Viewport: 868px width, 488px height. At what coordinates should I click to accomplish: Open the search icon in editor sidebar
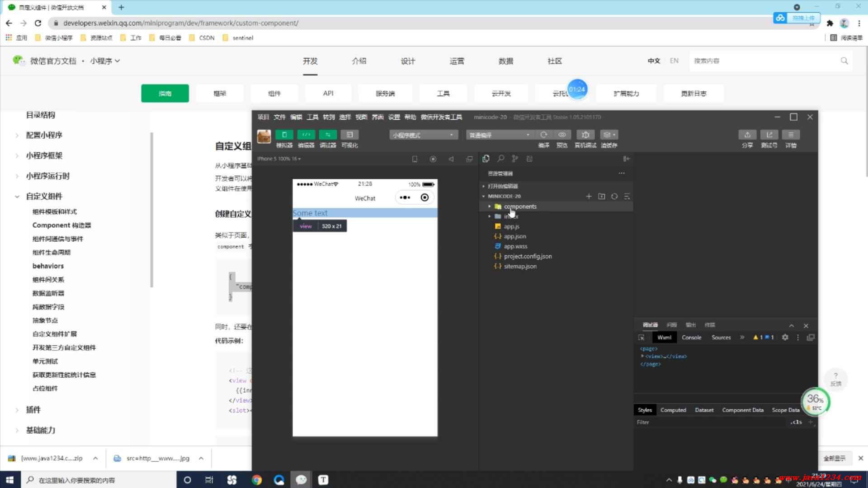point(501,159)
